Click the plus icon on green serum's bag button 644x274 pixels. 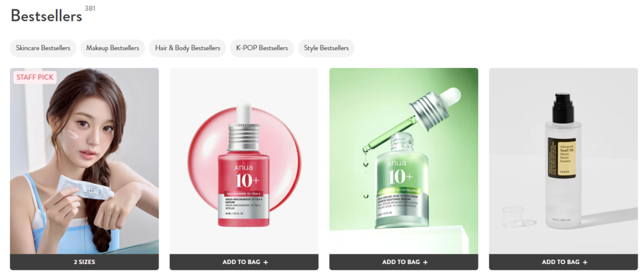[x=426, y=262]
